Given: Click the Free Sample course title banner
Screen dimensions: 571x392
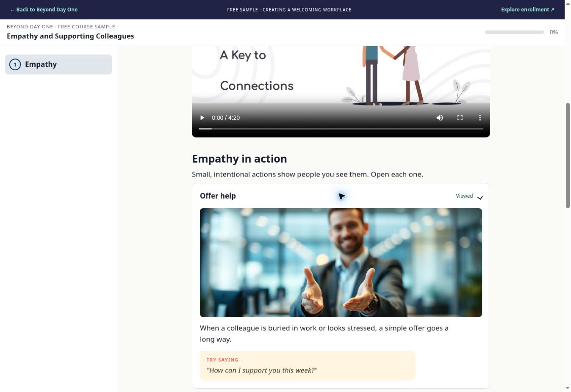Looking at the screenshot, I should pyautogui.click(x=289, y=10).
